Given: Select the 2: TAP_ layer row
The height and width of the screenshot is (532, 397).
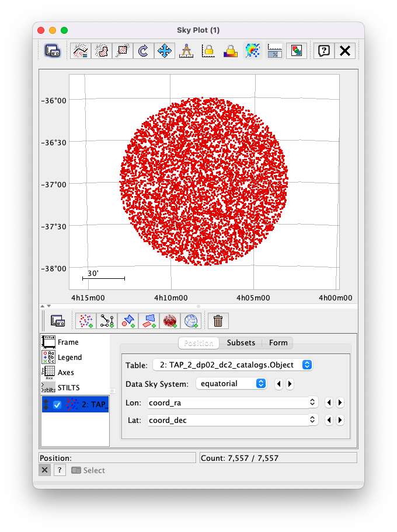Looking at the screenshot, I should (75, 404).
